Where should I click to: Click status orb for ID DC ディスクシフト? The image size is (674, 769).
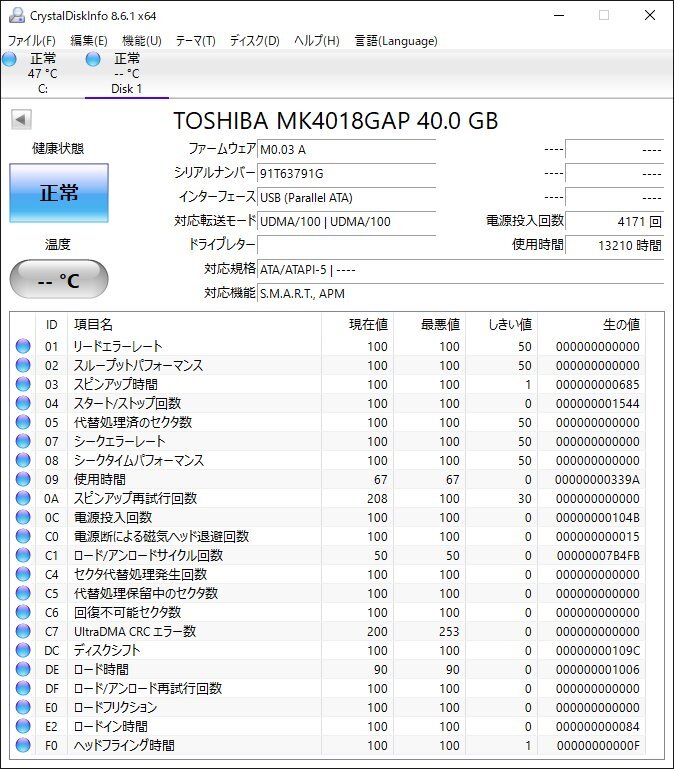coord(23,650)
